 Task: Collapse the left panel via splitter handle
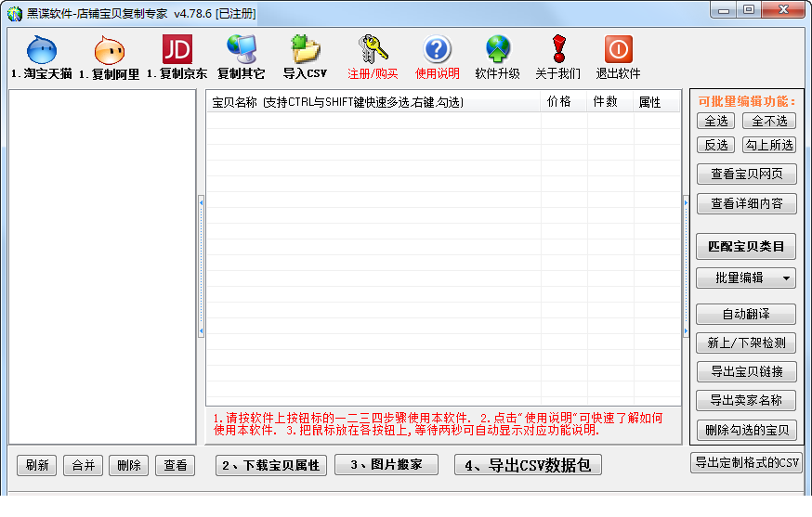pos(201,266)
